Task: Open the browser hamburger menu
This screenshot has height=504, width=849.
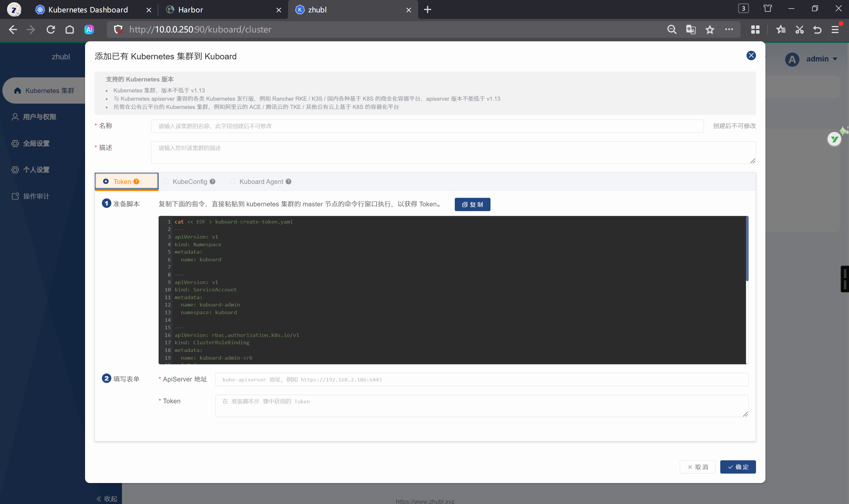Action: pos(835,30)
